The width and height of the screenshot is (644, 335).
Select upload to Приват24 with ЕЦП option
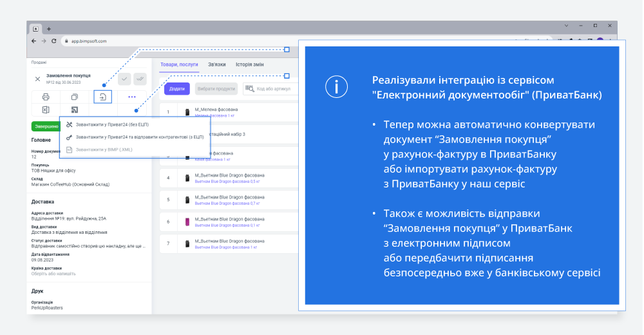tap(138, 137)
